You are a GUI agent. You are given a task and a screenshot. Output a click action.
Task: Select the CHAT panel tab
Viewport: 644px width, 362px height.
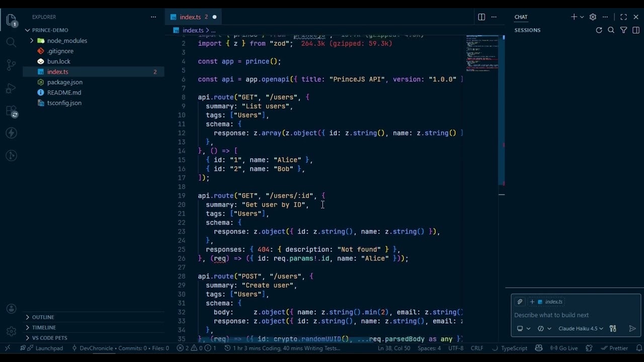click(521, 17)
